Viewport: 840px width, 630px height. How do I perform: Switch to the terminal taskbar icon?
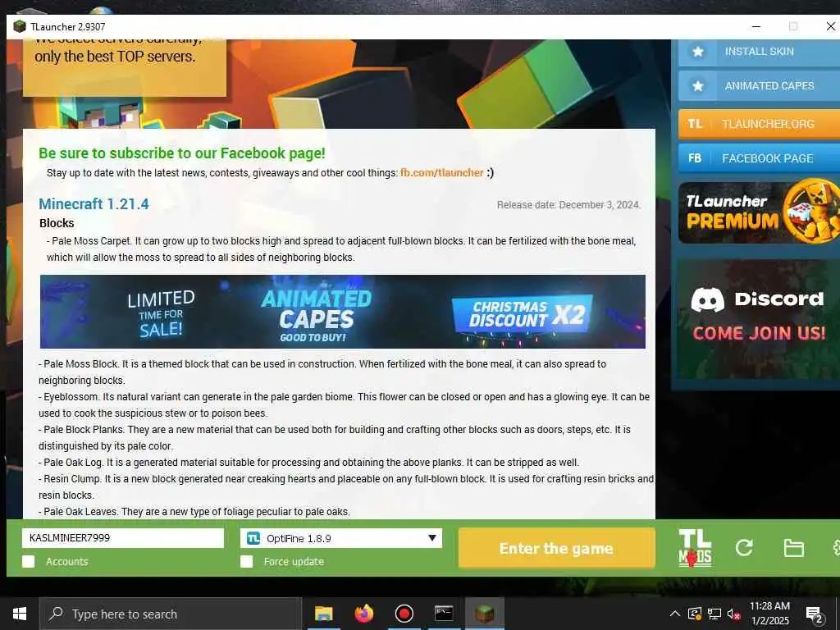pyautogui.click(x=444, y=614)
